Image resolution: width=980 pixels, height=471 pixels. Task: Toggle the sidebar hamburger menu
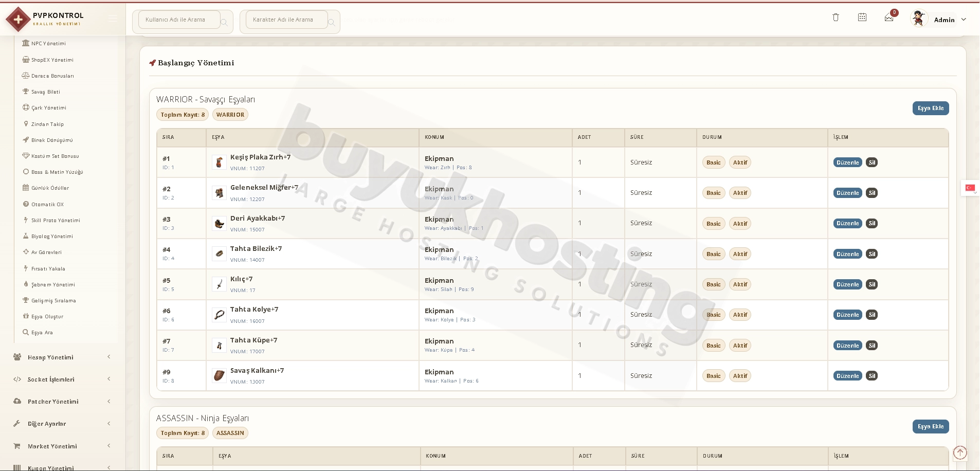coord(113,19)
